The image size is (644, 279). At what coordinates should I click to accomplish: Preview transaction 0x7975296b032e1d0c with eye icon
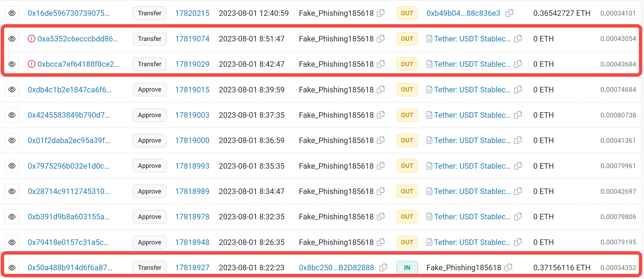tap(12, 166)
